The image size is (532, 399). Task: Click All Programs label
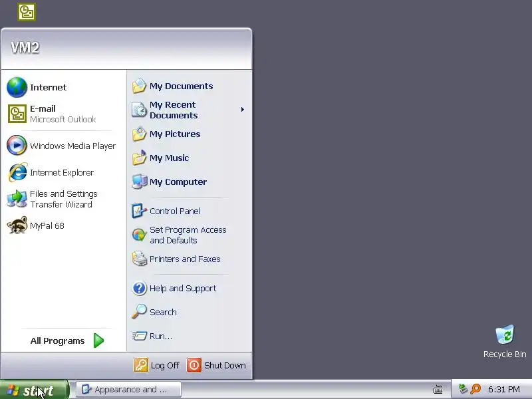coord(57,340)
